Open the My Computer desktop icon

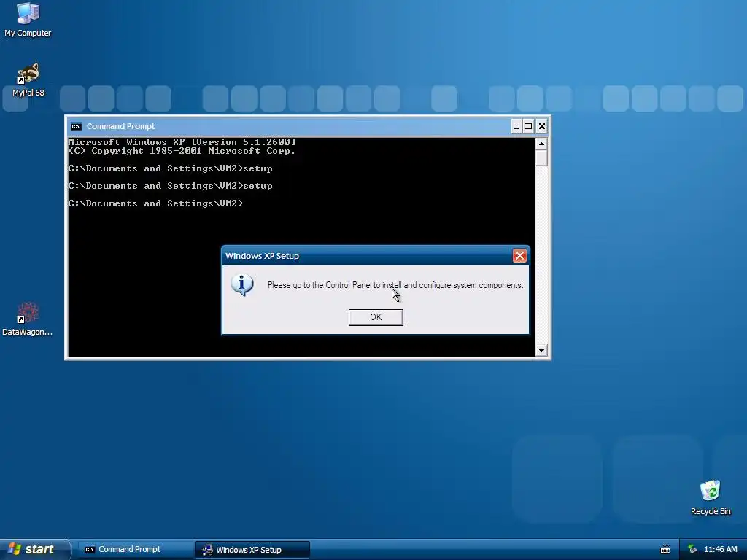(x=28, y=20)
